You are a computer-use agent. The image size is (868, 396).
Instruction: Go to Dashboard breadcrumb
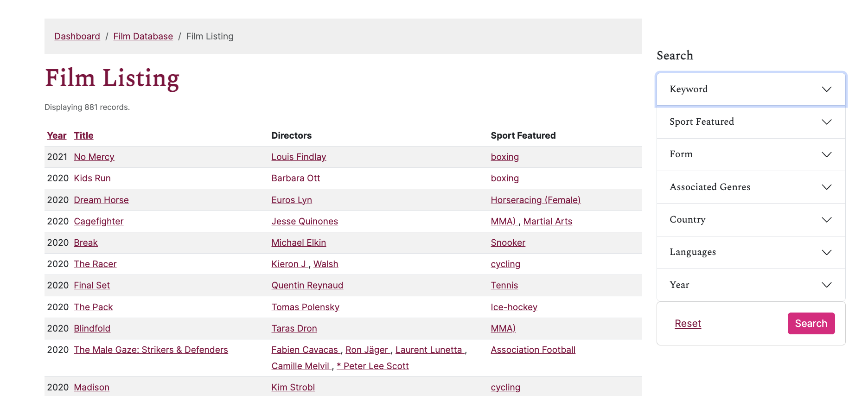pos(77,36)
